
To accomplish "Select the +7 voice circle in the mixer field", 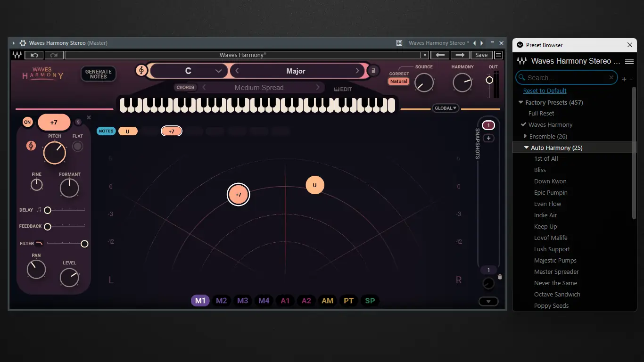I will click(x=238, y=195).
